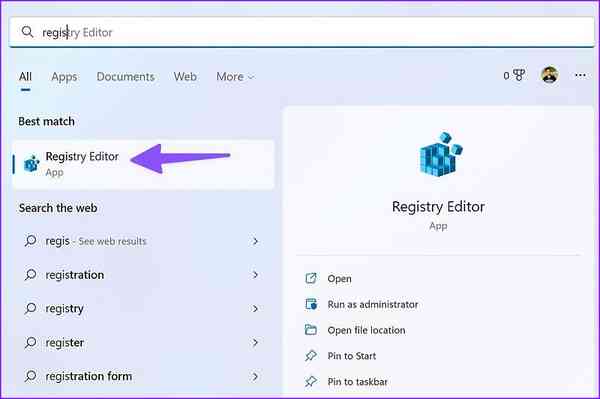
Task: Click the Run as administrator shield icon
Action: (311, 304)
